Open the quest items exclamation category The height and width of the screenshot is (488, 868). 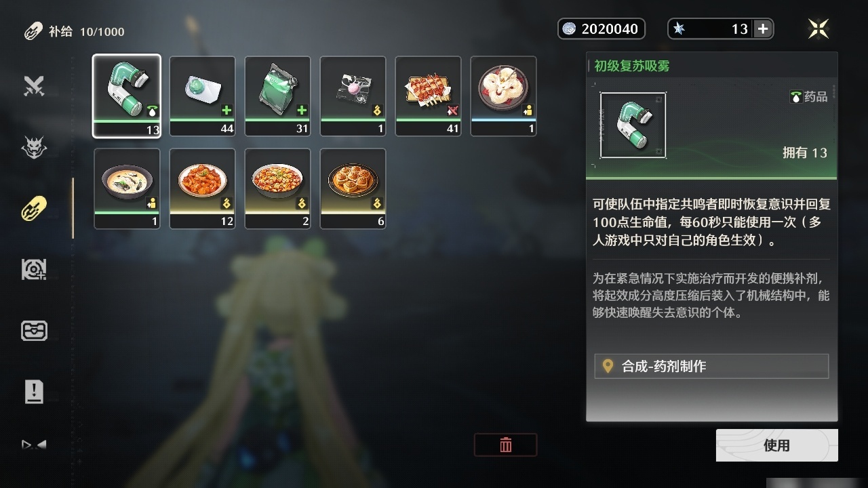[x=34, y=392]
